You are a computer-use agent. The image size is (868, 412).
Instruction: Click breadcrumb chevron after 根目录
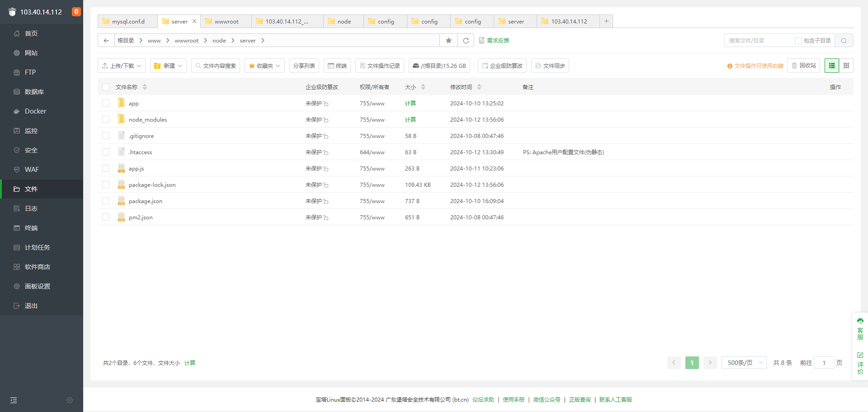(x=141, y=41)
